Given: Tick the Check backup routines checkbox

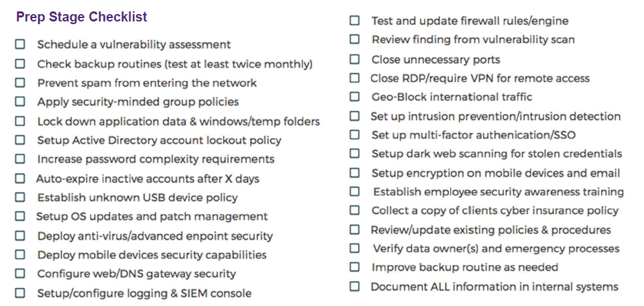Looking at the screenshot, I should [x=20, y=64].
